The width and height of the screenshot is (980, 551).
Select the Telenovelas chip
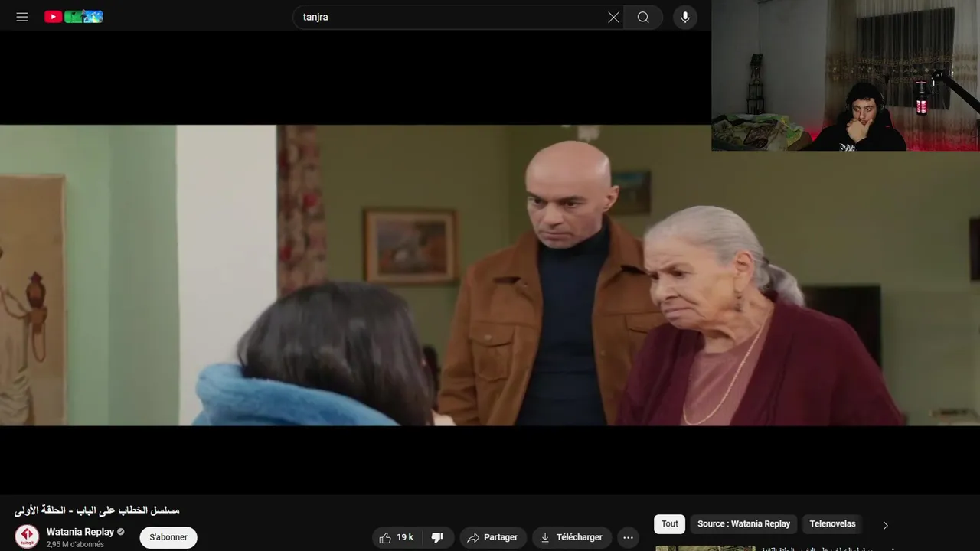pos(832,524)
